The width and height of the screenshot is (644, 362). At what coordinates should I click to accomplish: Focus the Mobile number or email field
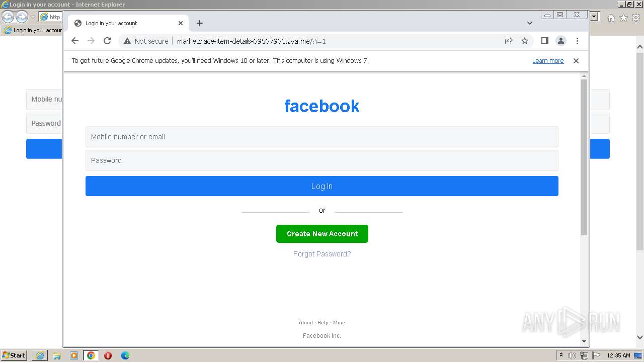(322, 137)
